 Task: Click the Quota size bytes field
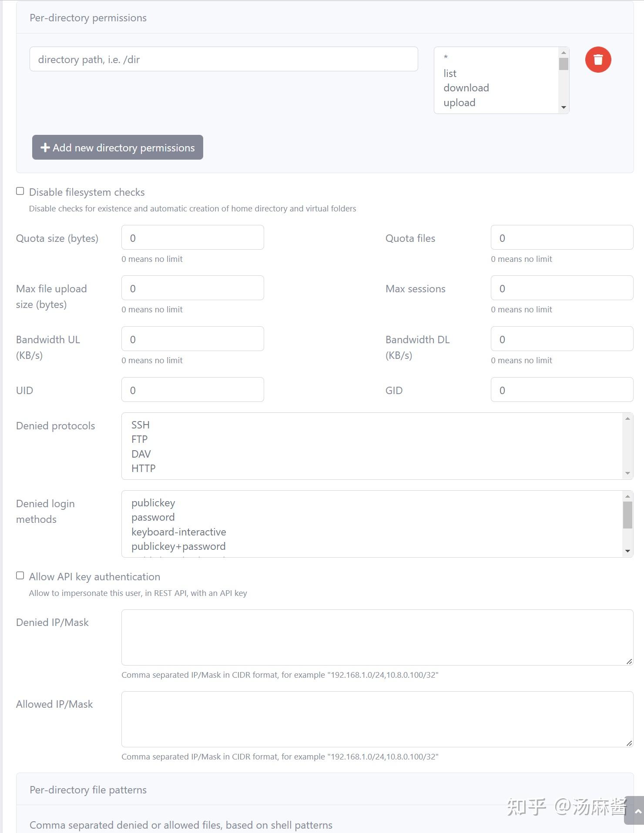(192, 238)
